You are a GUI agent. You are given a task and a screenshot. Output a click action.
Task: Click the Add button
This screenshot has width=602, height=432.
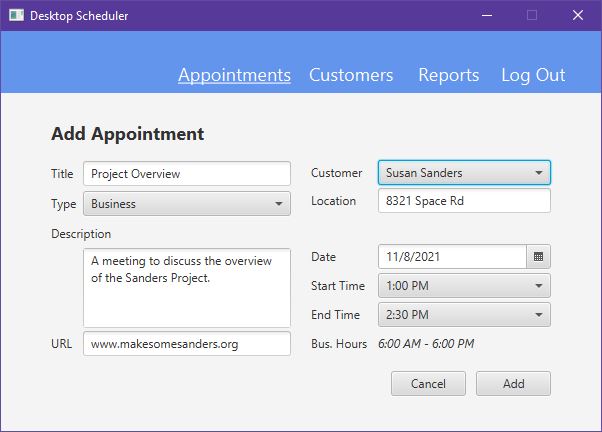point(513,383)
